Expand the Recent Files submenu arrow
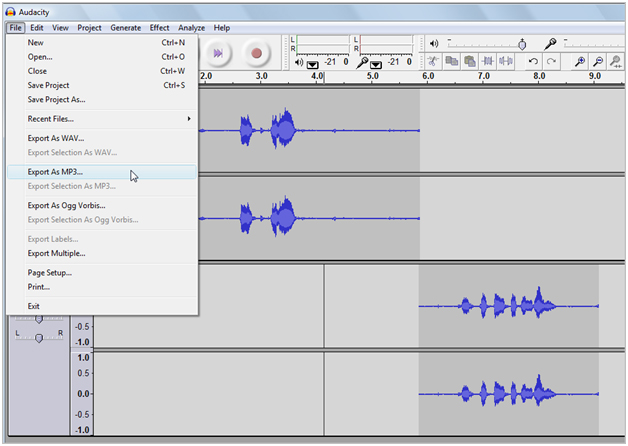The image size is (628, 446). 189,119
